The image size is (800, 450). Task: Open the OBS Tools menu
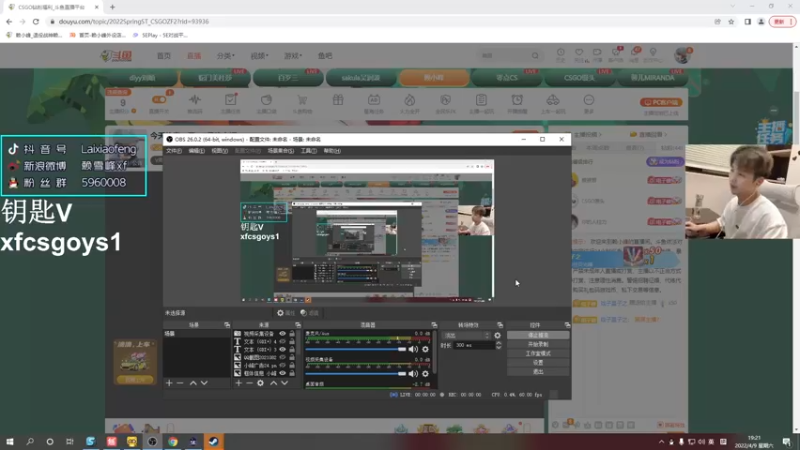309,151
